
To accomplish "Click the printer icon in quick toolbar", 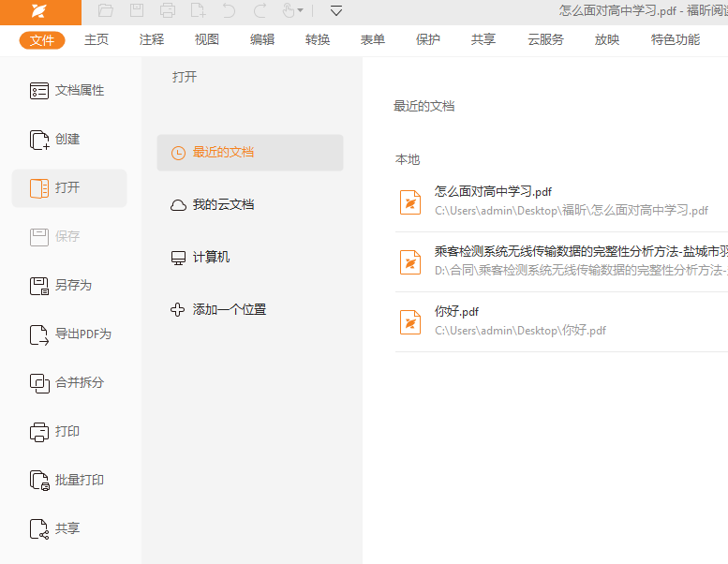I will (168, 11).
